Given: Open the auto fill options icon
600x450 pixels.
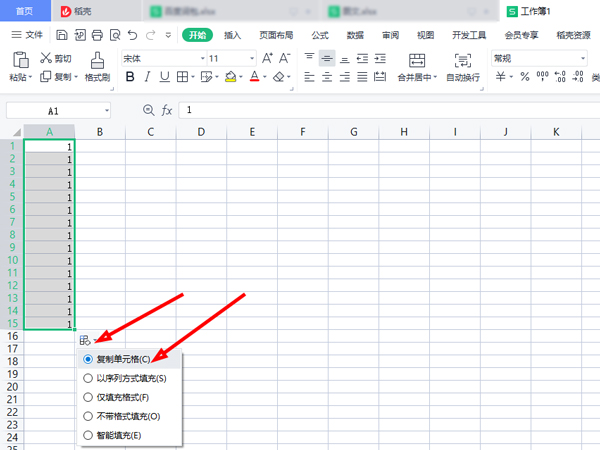Looking at the screenshot, I should tap(86, 341).
